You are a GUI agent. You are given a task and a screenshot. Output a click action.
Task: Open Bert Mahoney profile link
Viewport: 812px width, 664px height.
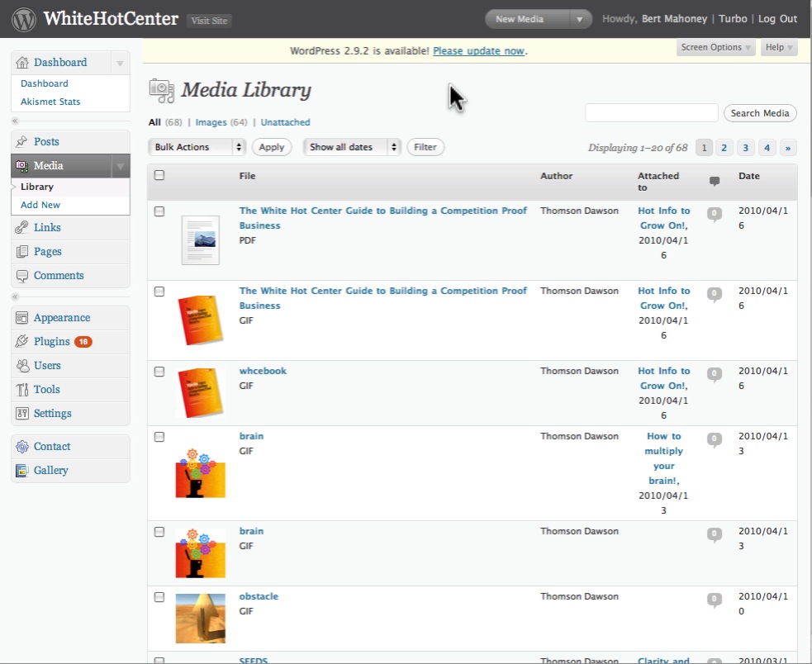pos(674,19)
